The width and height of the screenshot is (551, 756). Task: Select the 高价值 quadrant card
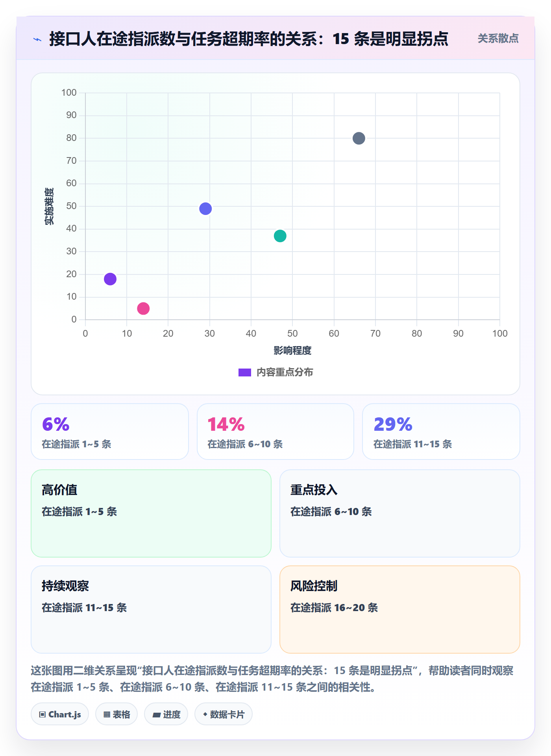pyautogui.click(x=151, y=513)
